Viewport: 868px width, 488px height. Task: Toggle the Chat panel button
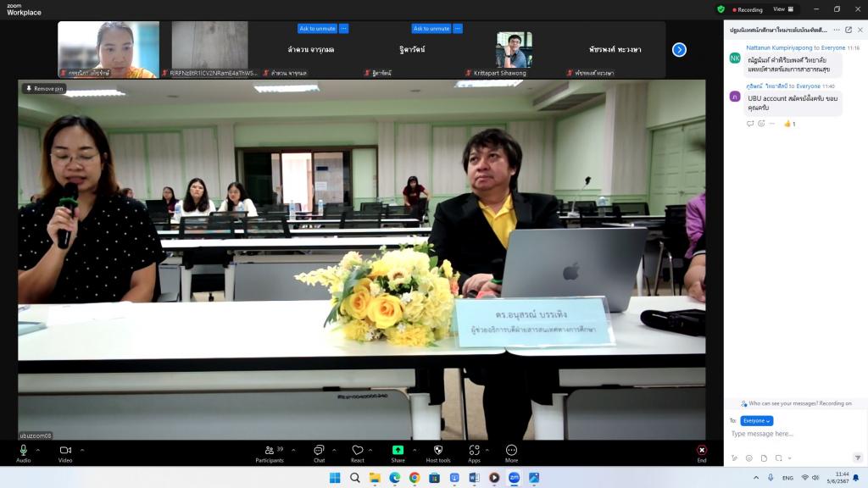[x=320, y=453]
